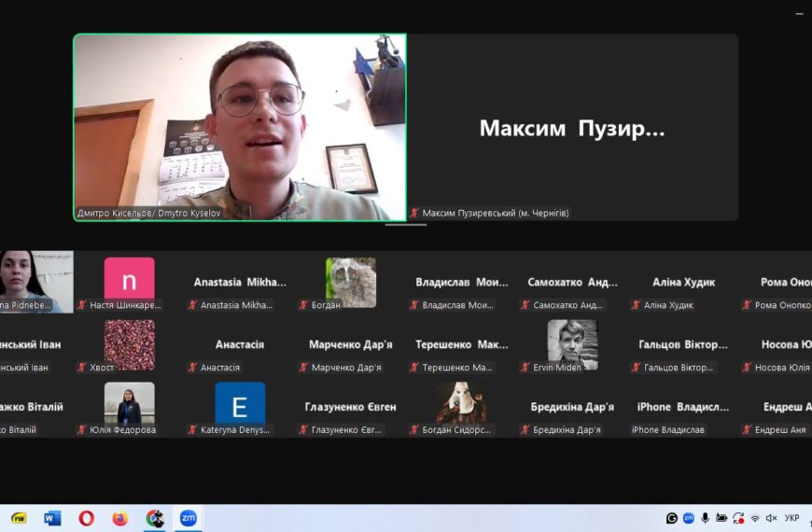812x532 pixels.
Task: Select Дмитро Кисельов speaker video tile
Action: tap(240, 128)
